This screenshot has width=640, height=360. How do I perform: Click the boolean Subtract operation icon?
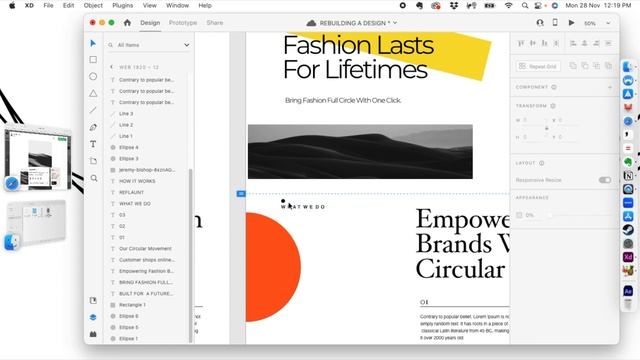[584, 66]
